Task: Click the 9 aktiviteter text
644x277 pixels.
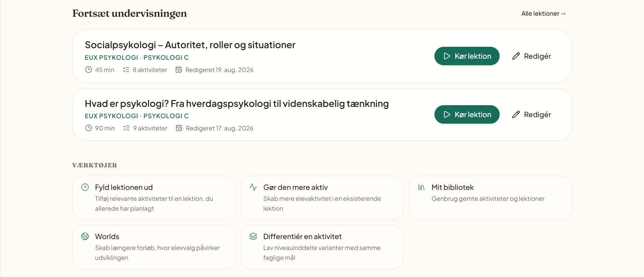Action: [x=150, y=128]
